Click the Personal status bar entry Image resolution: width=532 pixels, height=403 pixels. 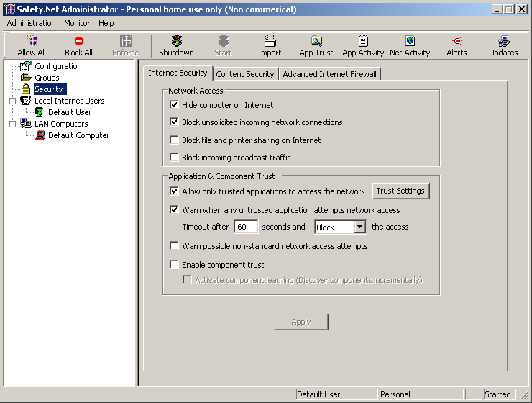[421, 394]
